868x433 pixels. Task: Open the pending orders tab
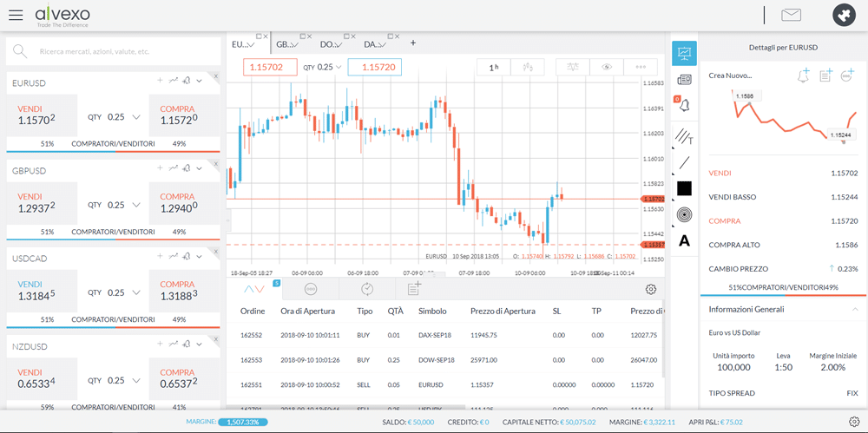point(311,288)
